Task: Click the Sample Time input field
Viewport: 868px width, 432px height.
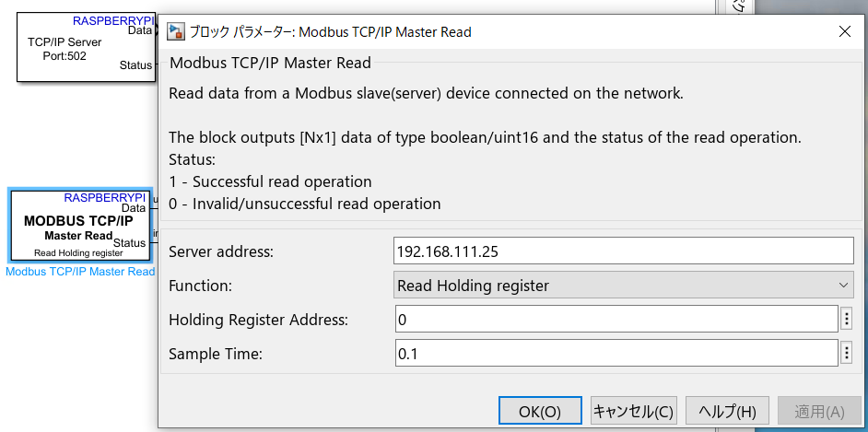Action: pos(616,353)
